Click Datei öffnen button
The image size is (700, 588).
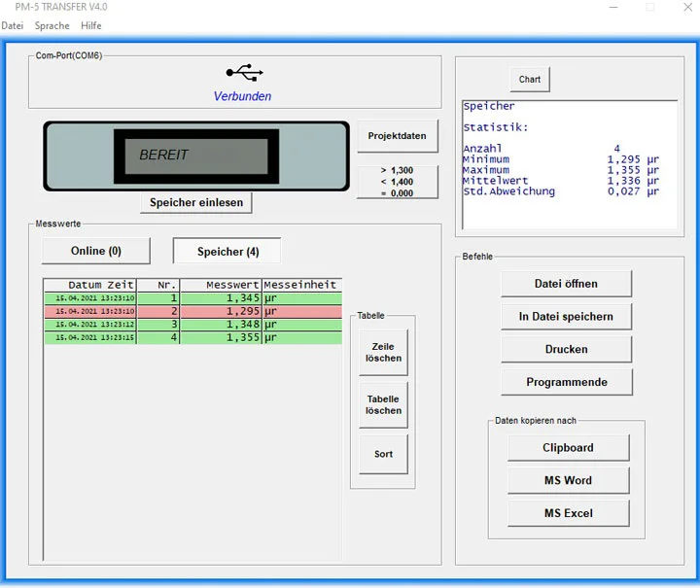(566, 284)
